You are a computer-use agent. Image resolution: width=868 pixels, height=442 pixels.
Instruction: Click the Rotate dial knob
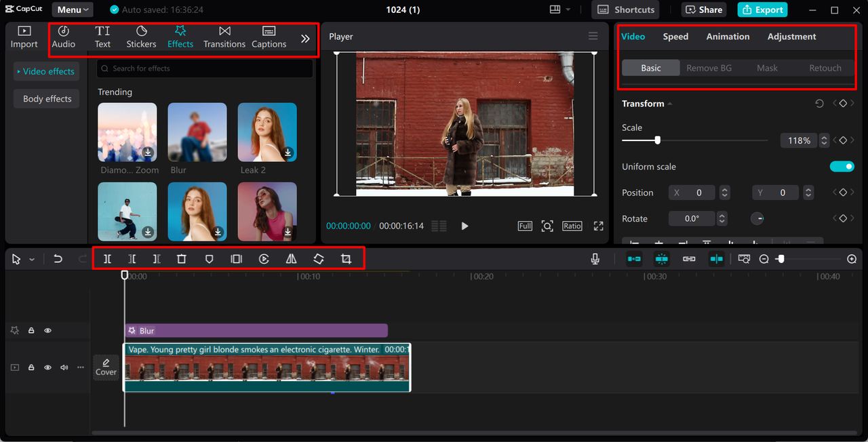757,218
